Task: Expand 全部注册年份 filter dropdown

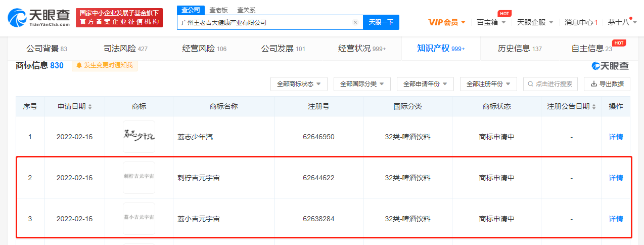Action: [x=488, y=84]
